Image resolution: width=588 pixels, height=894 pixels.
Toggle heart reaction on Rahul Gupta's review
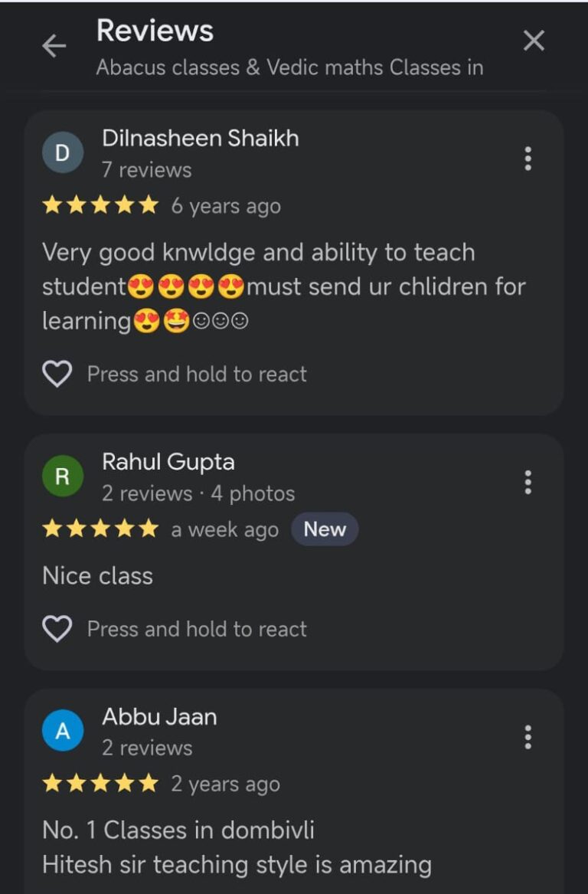[57, 629]
